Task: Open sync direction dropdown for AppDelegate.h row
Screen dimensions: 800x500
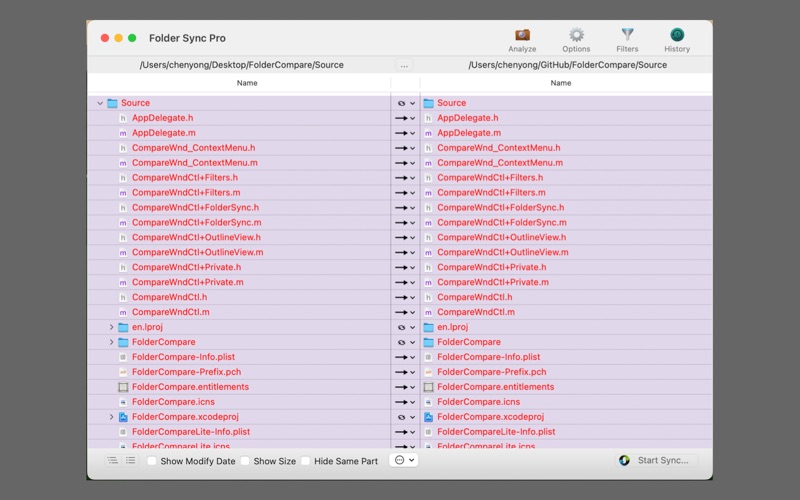Action: click(x=413, y=118)
